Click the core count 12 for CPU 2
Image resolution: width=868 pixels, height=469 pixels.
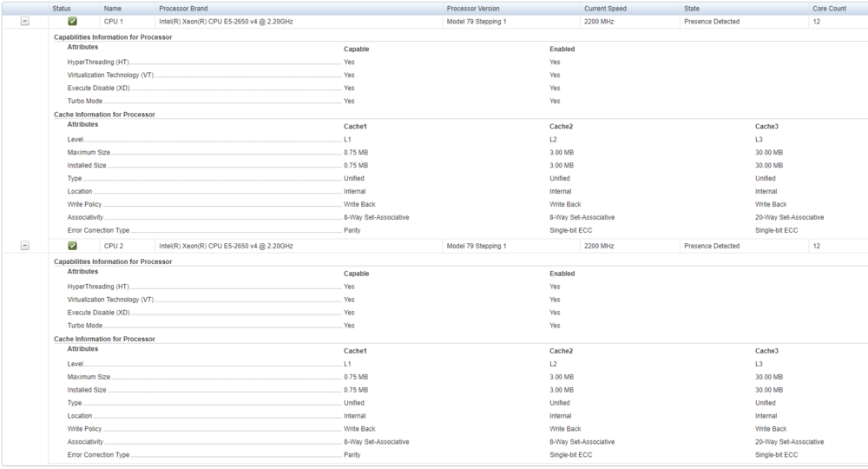pos(817,246)
